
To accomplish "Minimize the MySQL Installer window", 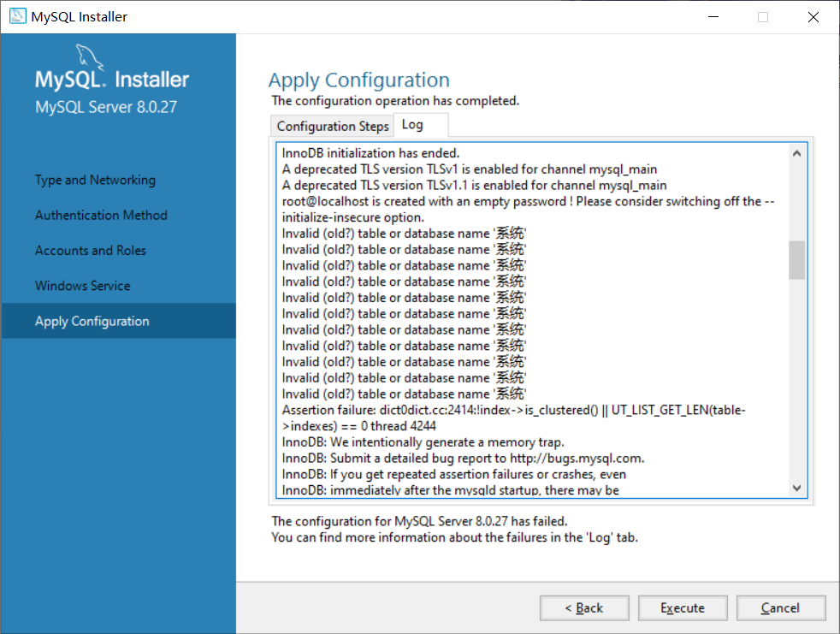I will pyautogui.click(x=713, y=16).
